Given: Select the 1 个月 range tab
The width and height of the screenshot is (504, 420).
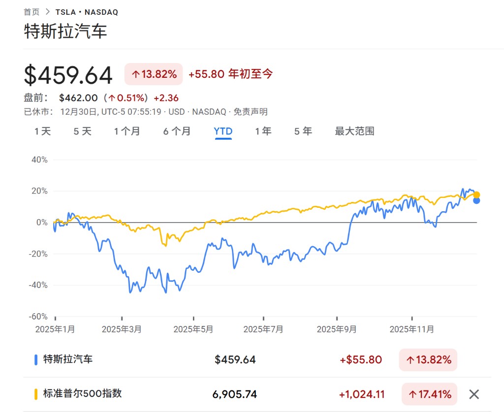Looking at the screenshot, I should (x=127, y=131).
